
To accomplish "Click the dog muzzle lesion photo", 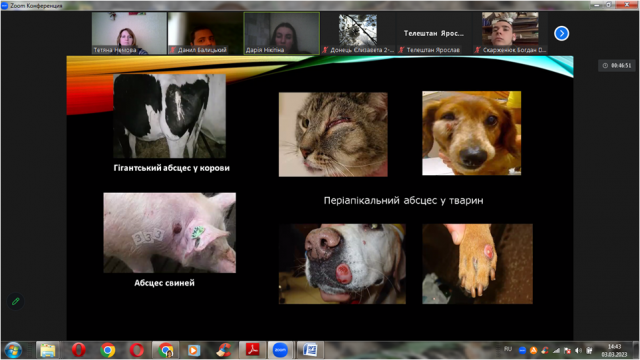I will coord(342,264).
